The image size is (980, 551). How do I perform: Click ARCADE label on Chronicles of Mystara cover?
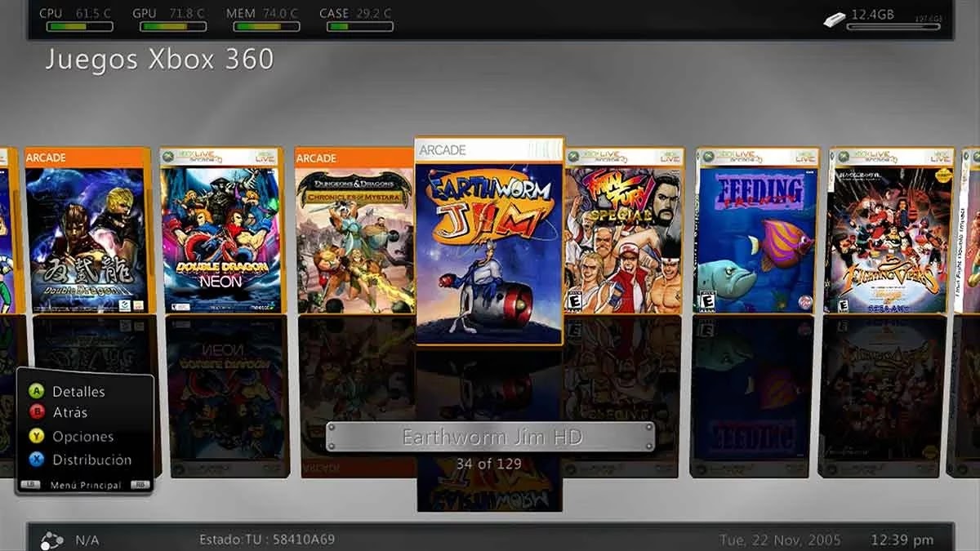pos(316,158)
